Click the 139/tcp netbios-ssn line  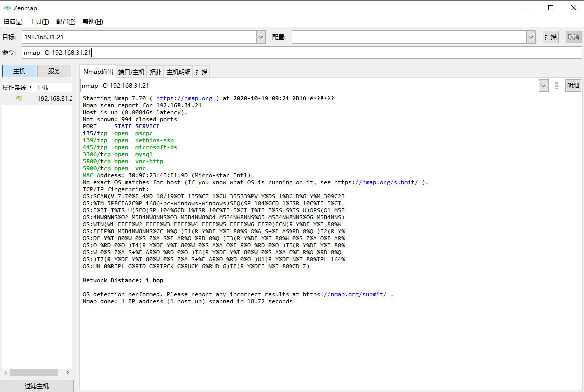[128, 140]
